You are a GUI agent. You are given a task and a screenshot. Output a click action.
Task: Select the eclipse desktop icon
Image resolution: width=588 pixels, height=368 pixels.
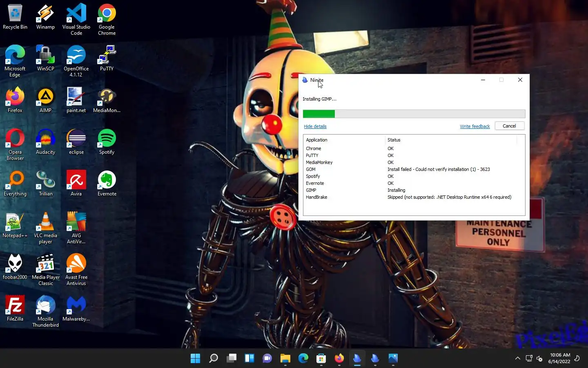76,141
